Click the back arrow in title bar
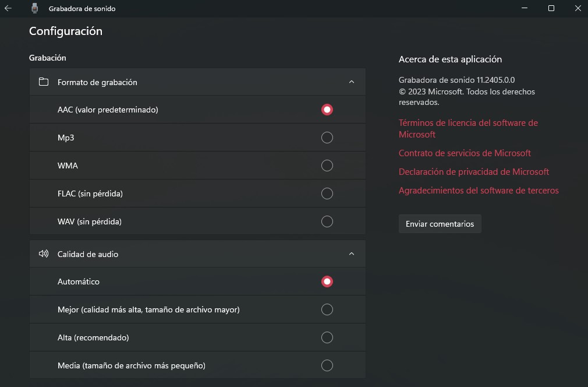 click(8, 8)
